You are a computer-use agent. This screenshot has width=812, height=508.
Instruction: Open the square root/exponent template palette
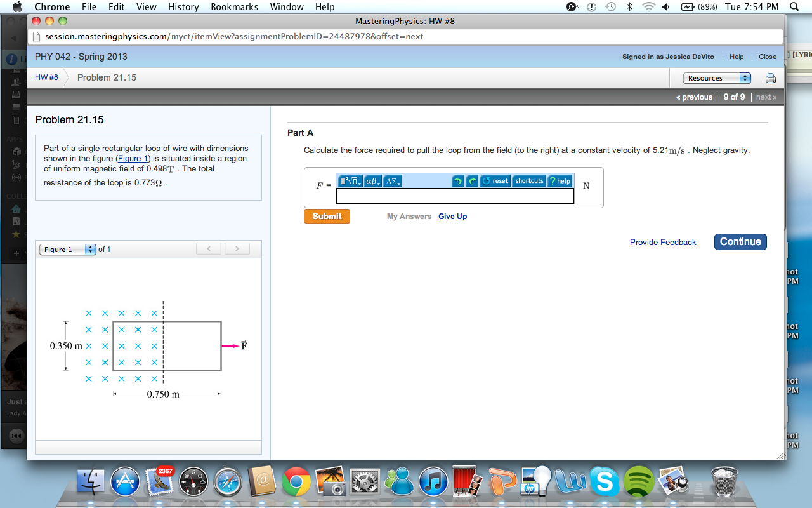click(x=350, y=180)
